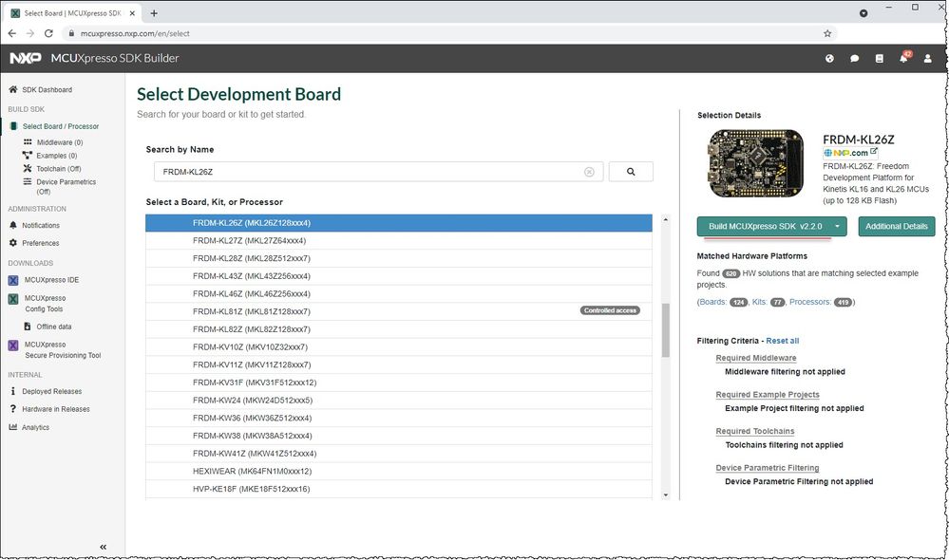The width and height of the screenshot is (949, 560).
Task: Click the Build MCUXpresso SDK v2.2.0 button
Action: 765,226
